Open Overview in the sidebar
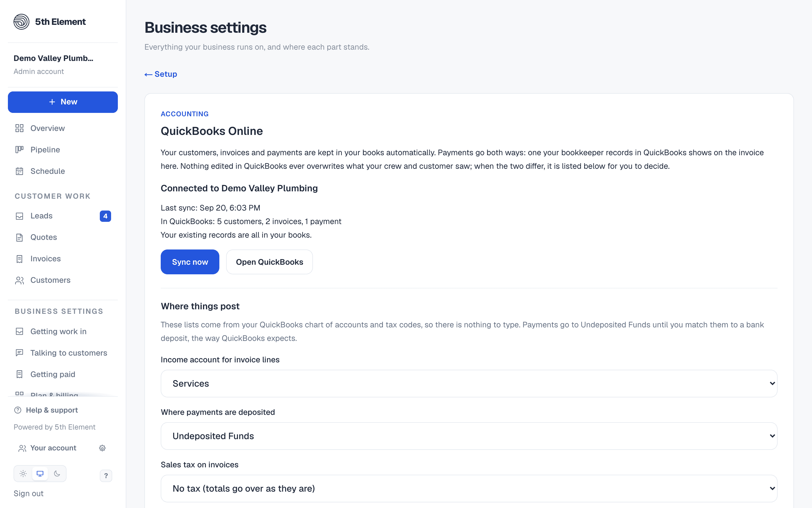 point(63,128)
